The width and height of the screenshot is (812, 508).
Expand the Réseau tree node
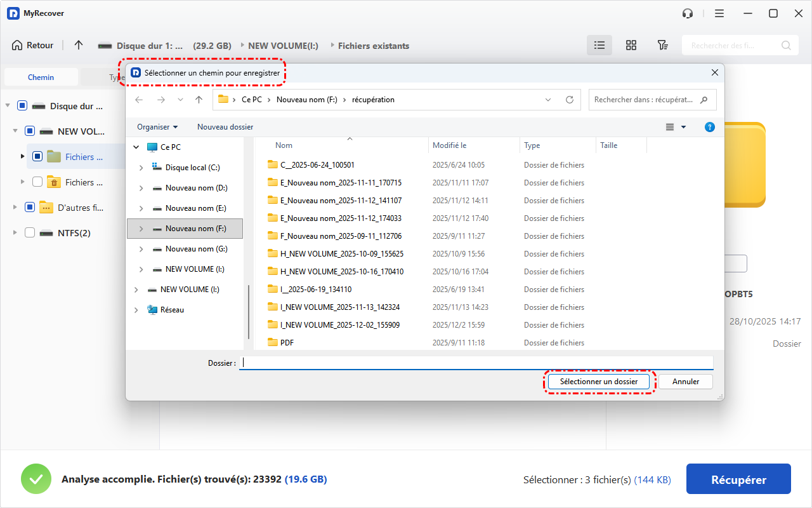coord(136,310)
